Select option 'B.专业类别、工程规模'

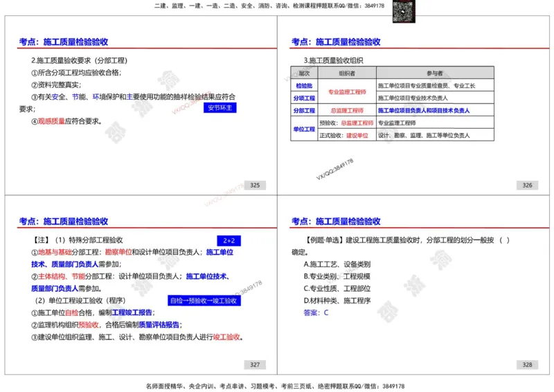click(337, 276)
